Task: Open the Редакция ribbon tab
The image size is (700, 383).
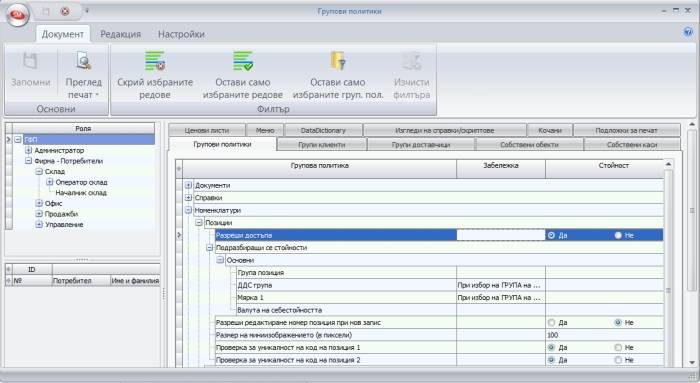Action: pos(121,34)
